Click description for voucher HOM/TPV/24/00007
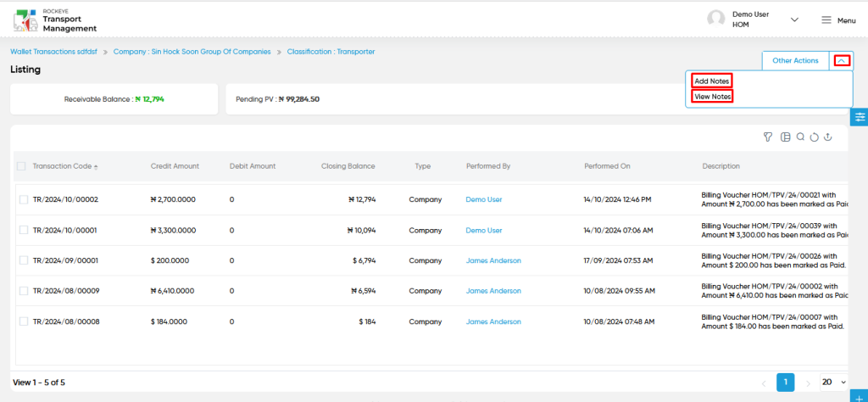868x402 pixels. (773, 321)
